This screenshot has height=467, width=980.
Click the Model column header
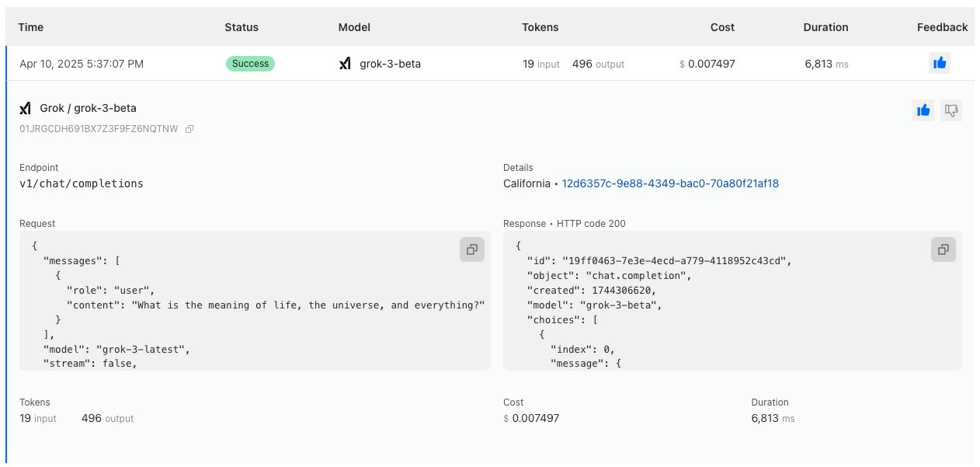pyautogui.click(x=354, y=27)
